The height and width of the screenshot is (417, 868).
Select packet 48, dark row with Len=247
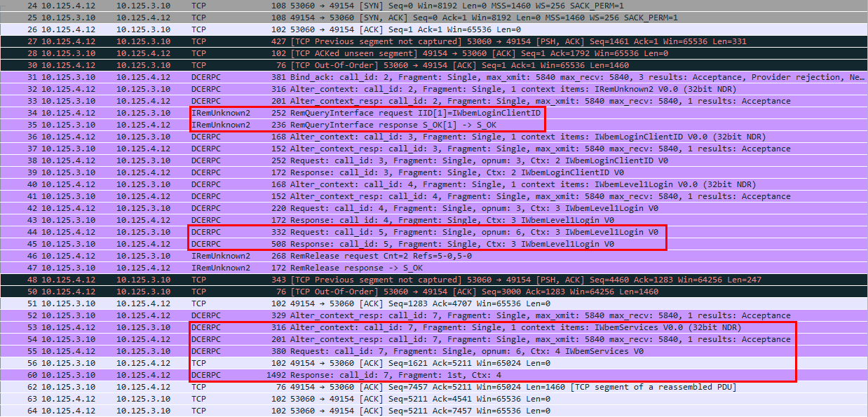(421, 280)
